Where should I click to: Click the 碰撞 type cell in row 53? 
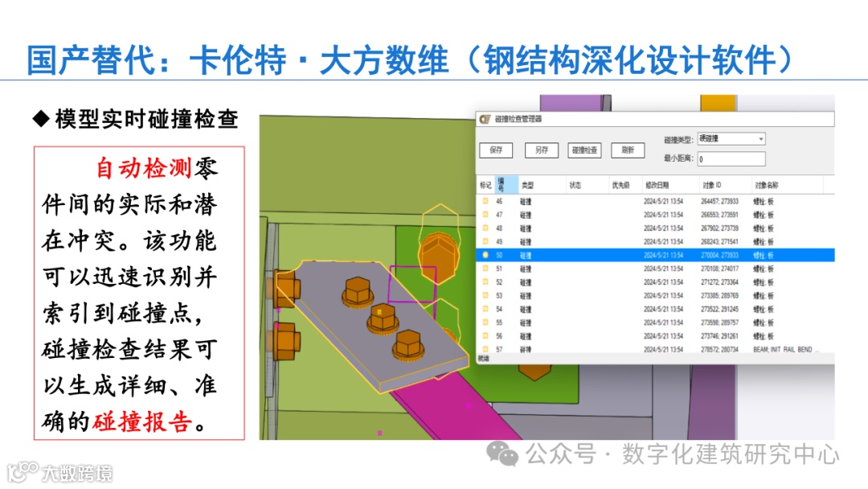click(x=526, y=296)
